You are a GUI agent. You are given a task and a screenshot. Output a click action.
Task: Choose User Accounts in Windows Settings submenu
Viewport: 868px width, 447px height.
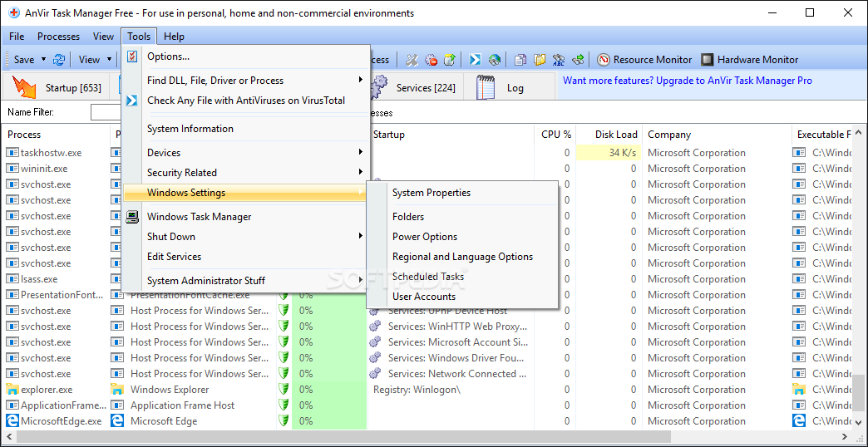[x=424, y=297]
